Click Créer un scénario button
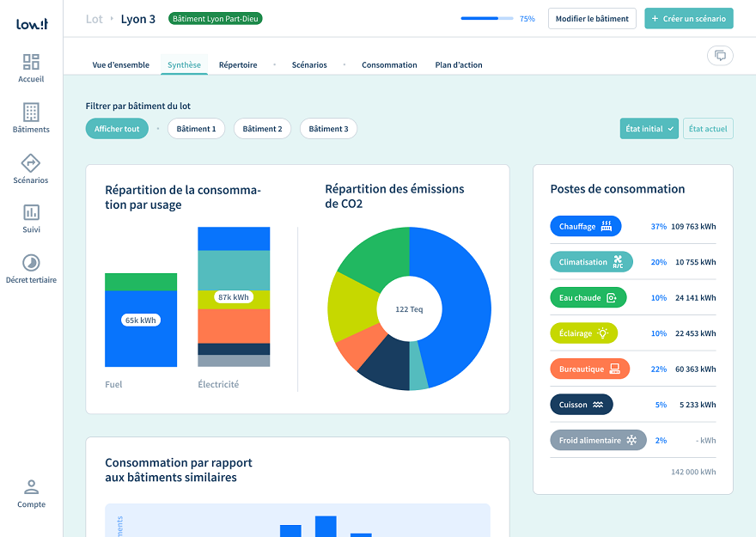Image resolution: width=756 pixels, height=537 pixels. (689, 19)
